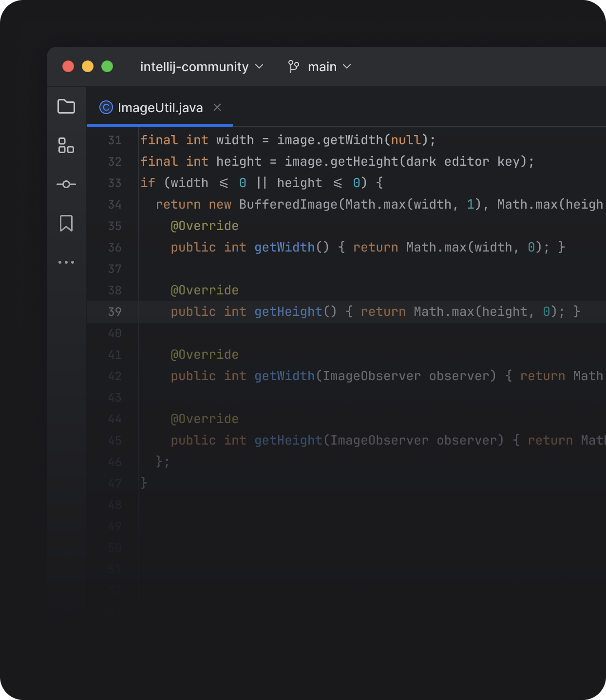Close the ImageUtil.java editor tab
This screenshot has height=700, width=606.
(217, 107)
